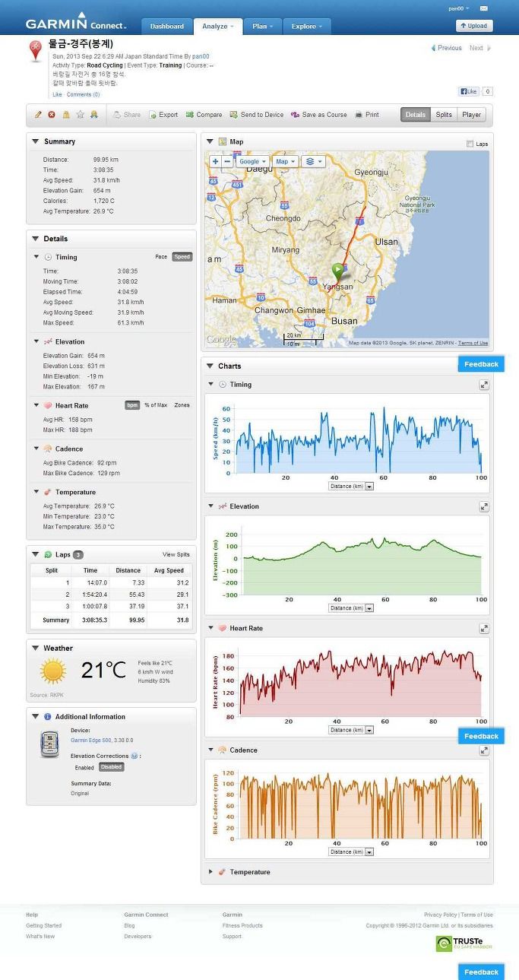
Task: Click the Getting Started footer link
Action: point(43,925)
